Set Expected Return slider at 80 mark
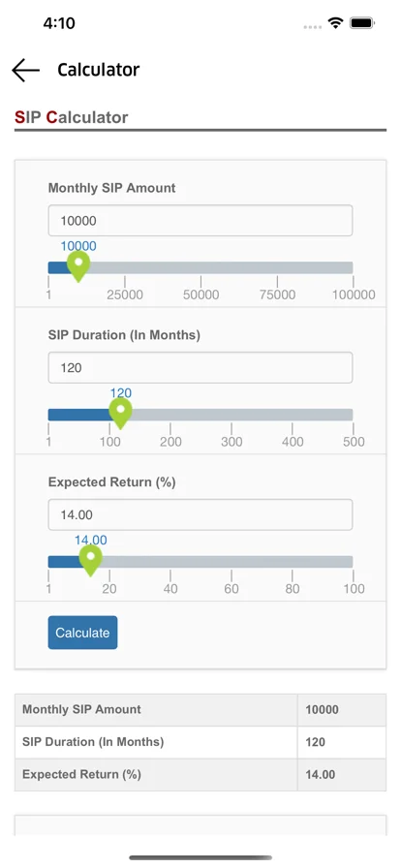The width and height of the screenshot is (401, 868). point(293,562)
